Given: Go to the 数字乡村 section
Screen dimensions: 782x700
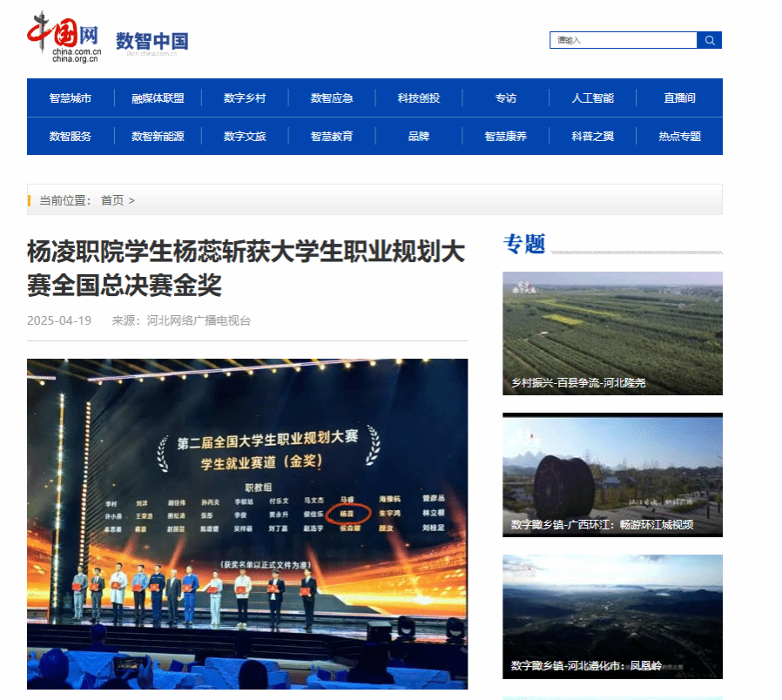Looking at the screenshot, I should [245, 98].
